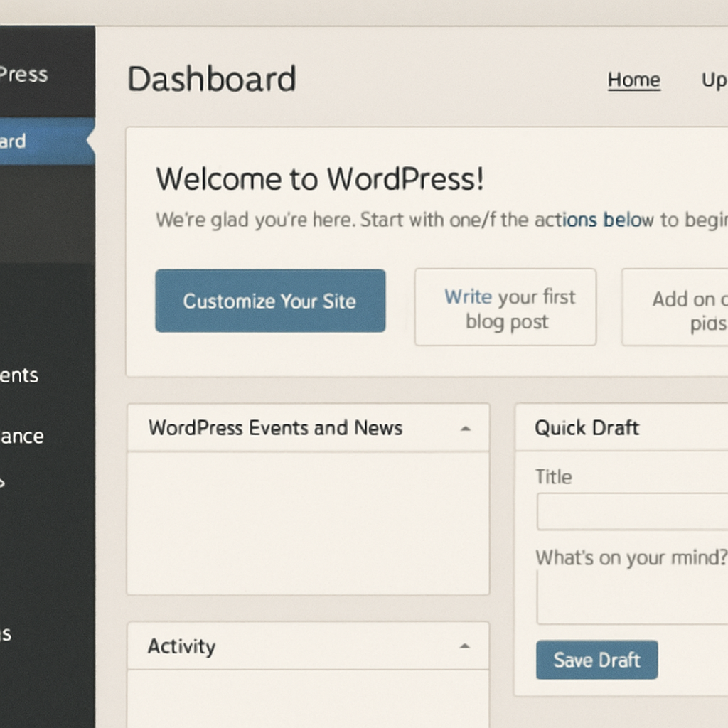
Task: Click the Home link in the header
Action: point(633,80)
